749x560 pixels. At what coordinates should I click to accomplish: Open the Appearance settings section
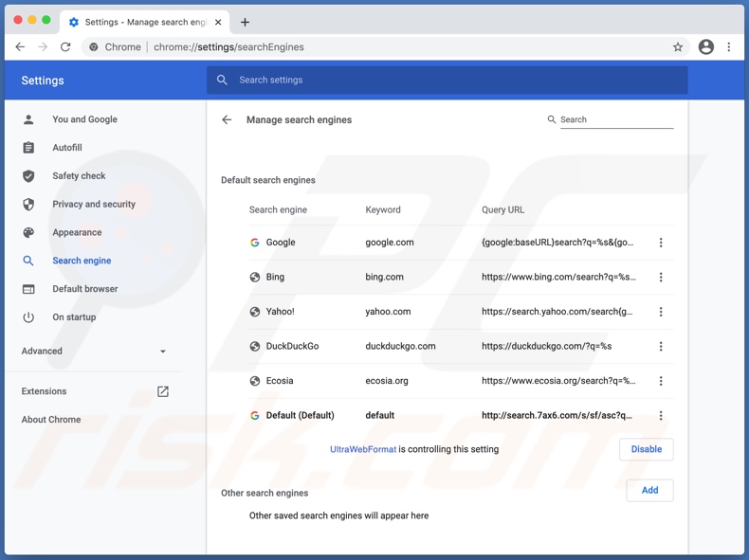coord(77,232)
